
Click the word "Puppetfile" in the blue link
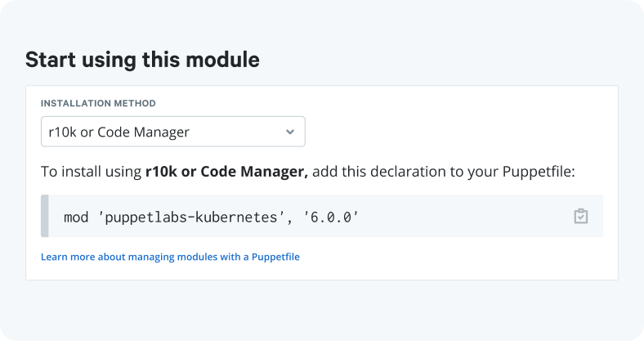point(275,257)
